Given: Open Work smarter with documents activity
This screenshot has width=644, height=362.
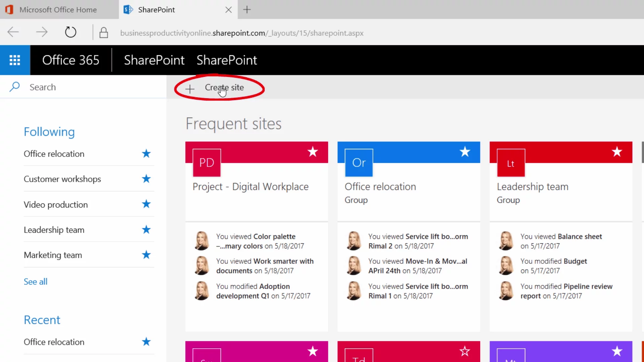Looking at the screenshot, I should pos(265,266).
